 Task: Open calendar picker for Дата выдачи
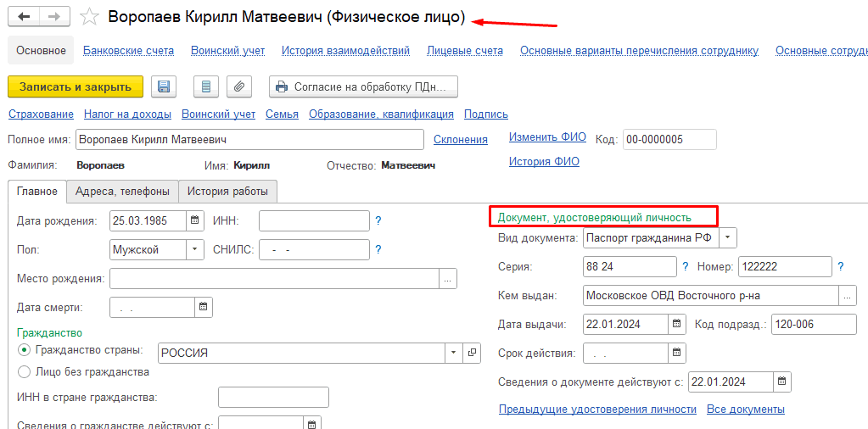coord(676,324)
